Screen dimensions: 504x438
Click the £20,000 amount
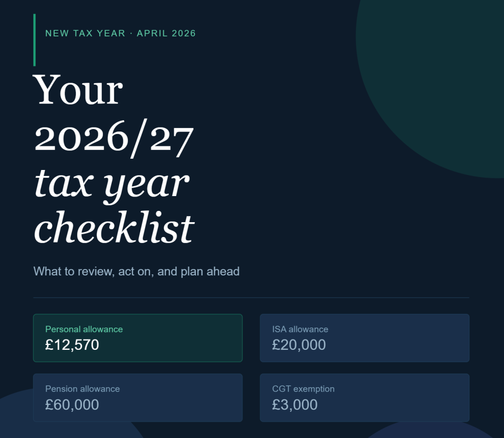(299, 345)
